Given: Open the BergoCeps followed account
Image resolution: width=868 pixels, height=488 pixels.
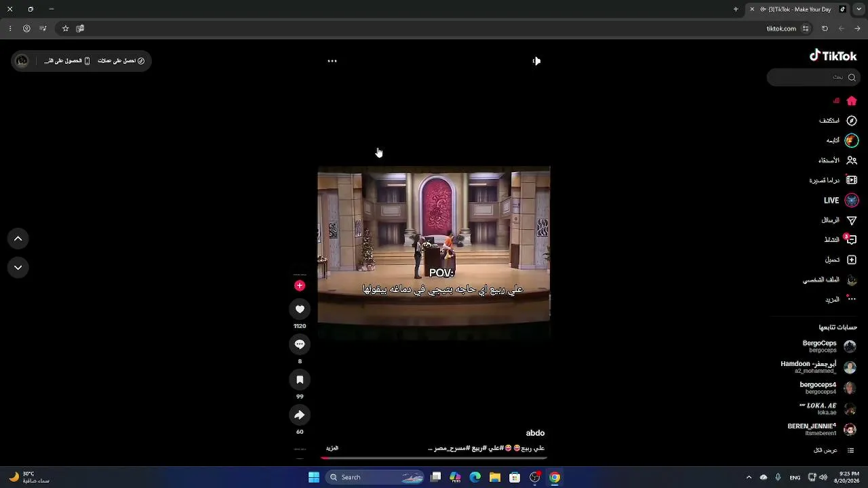Looking at the screenshot, I should click(829, 346).
